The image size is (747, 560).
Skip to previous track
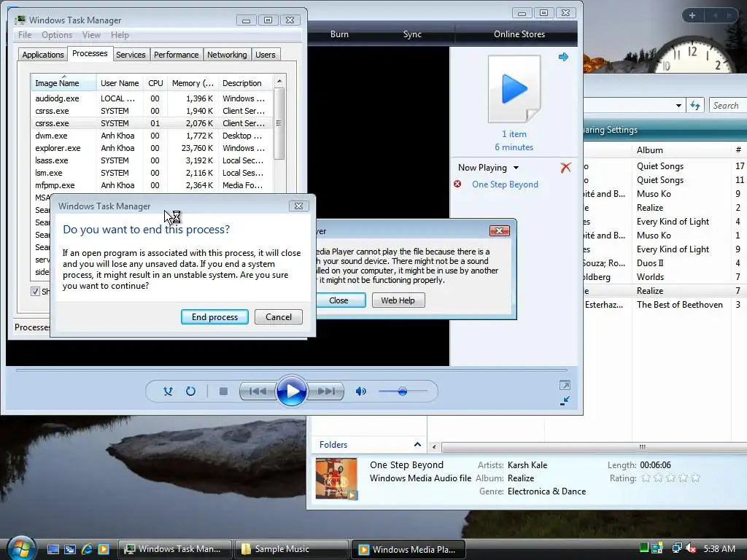point(258,392)
